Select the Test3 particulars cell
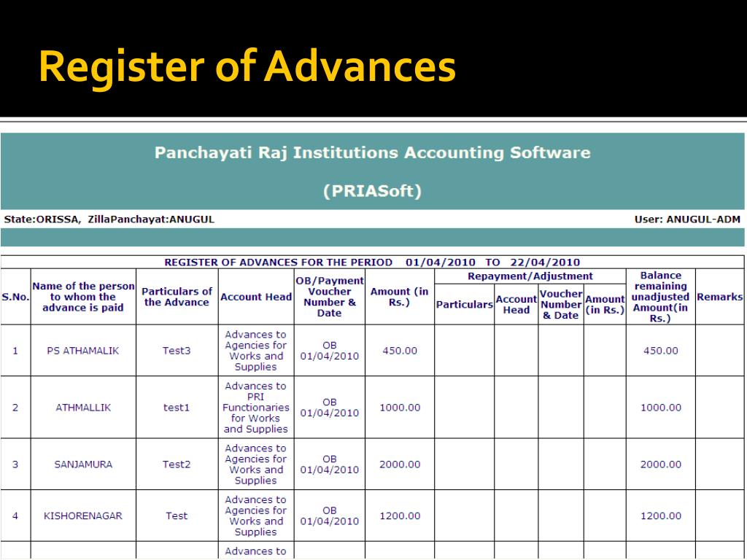Image resolution: width=747 pixels, height=560 pixels. pos(177,351)
